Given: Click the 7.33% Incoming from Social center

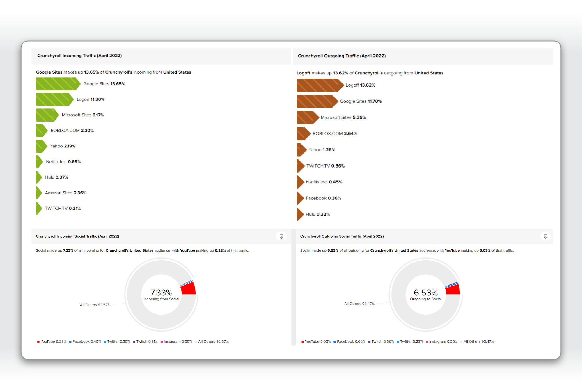Looking at the screenshot, I should pos(161,295).
